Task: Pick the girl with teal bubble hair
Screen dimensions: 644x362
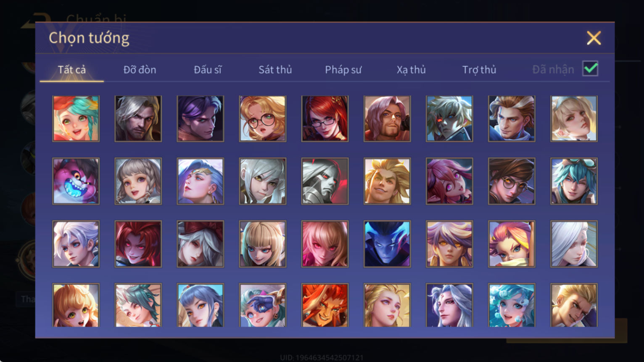Action: click(512, 305)
